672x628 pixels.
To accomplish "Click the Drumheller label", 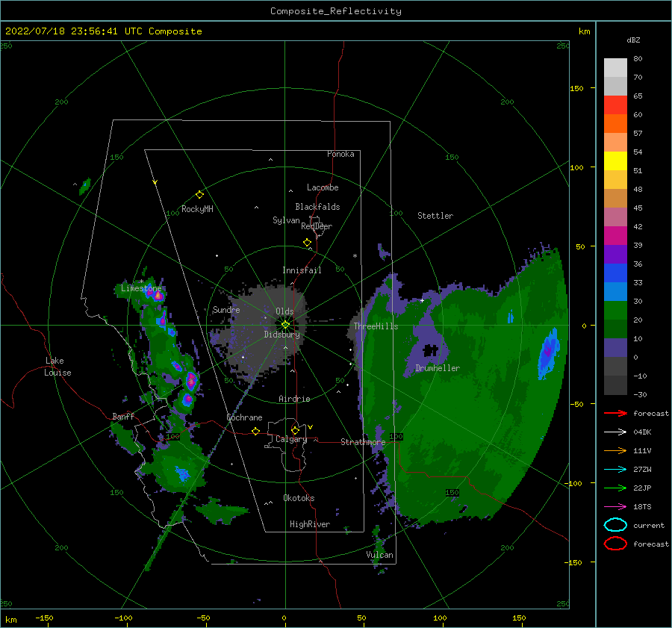I will (438, 368).
